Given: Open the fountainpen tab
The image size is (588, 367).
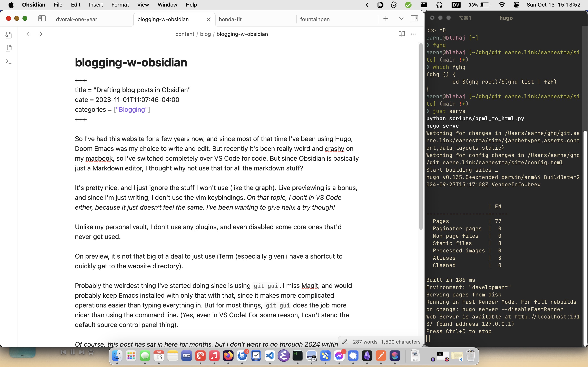Looking at the screenshot, I should (x=315, y=19).
